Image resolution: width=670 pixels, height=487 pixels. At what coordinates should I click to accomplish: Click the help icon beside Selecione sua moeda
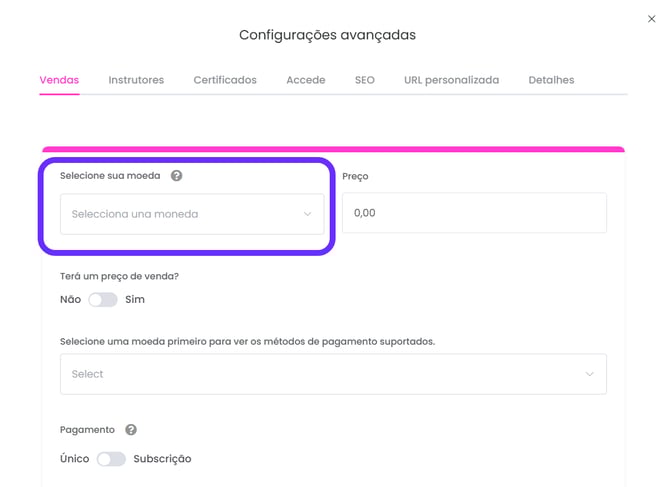tap(176, 176)
